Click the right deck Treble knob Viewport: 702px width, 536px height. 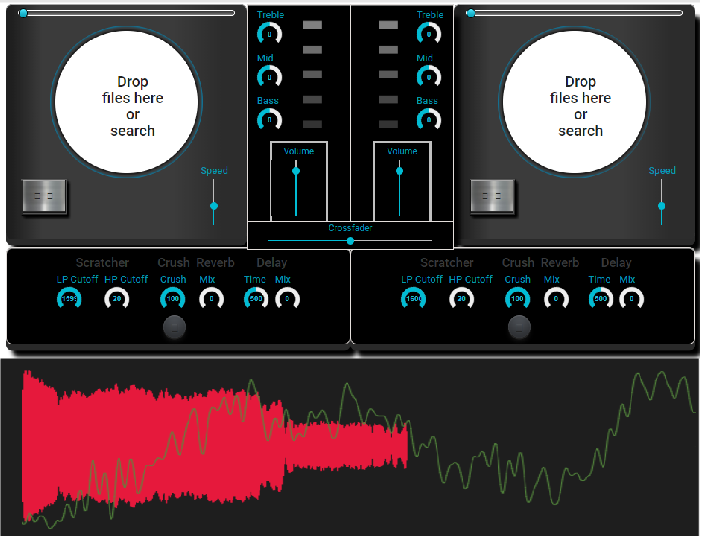(429, 34)
